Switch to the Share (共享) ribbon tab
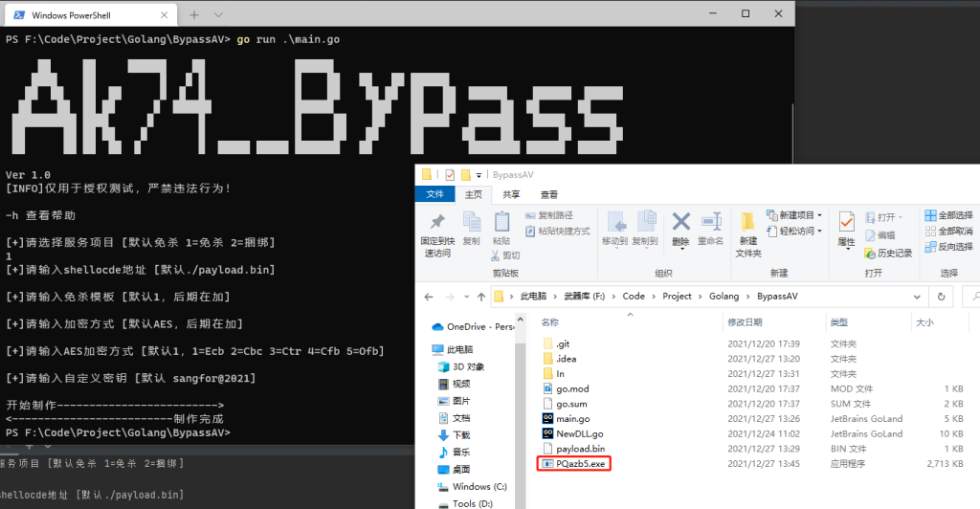The image size is (980, 509). [x=511, y=194]
